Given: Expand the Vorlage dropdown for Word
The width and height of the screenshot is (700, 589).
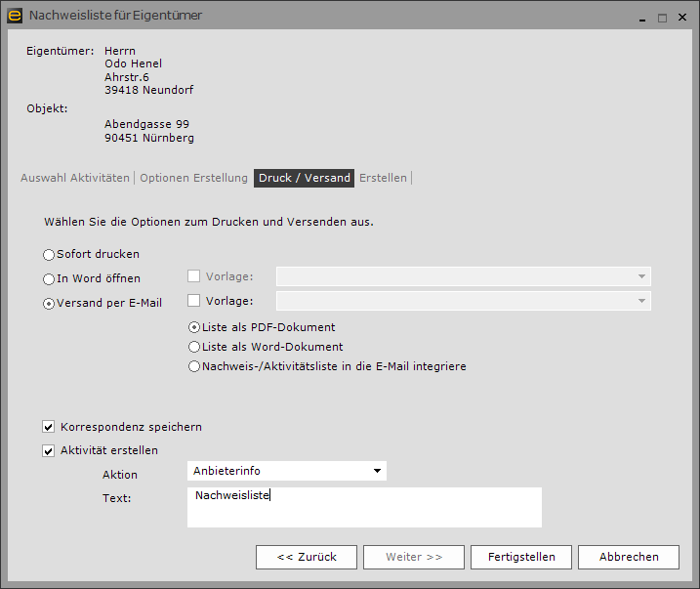Looking at the screenshot, I should (640, 276).
